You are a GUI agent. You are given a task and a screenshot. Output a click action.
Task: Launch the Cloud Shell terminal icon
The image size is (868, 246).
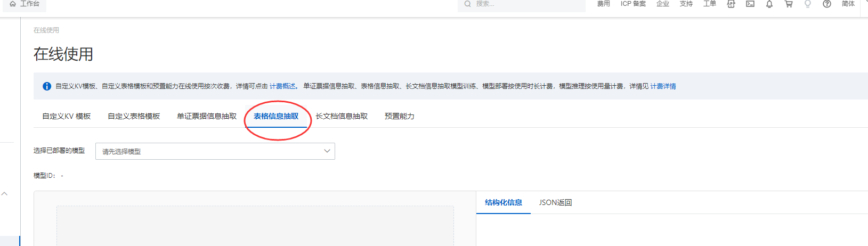pos(750,4)
